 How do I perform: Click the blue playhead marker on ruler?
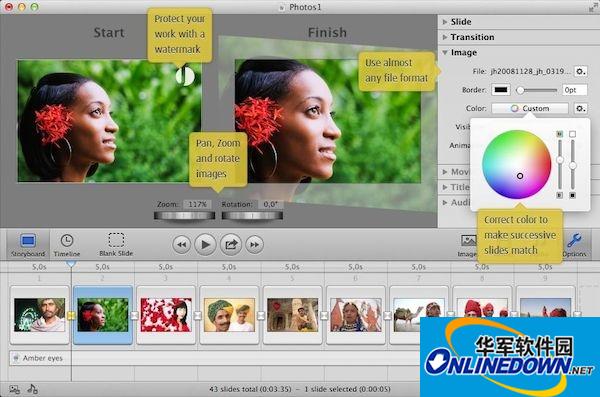click(x=71, y=264)
